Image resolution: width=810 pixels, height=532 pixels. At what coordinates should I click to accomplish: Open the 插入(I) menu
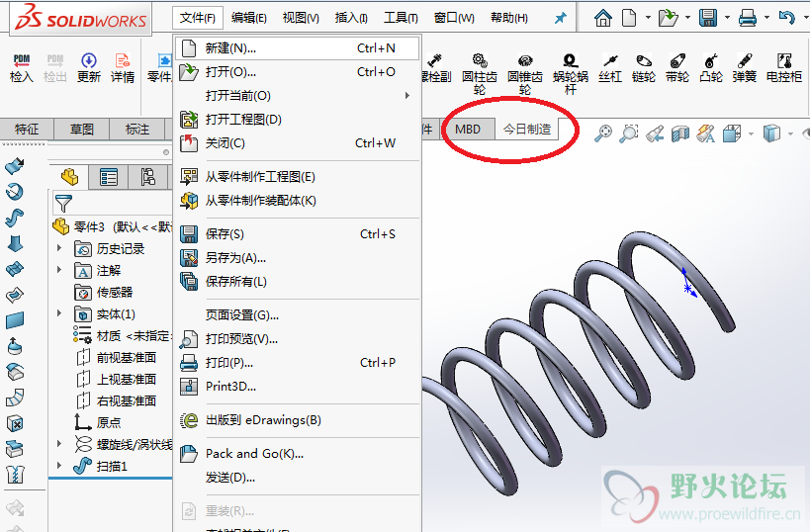click(351, 18)
